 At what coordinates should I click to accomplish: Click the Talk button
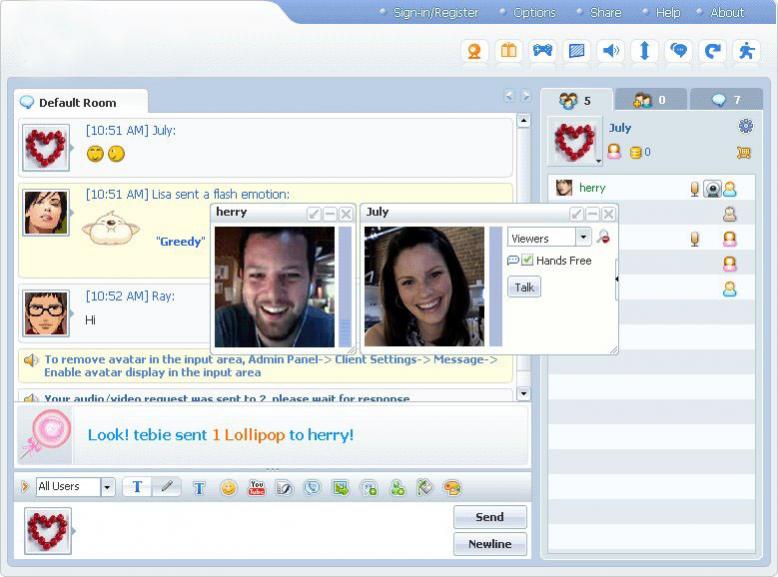524,287
